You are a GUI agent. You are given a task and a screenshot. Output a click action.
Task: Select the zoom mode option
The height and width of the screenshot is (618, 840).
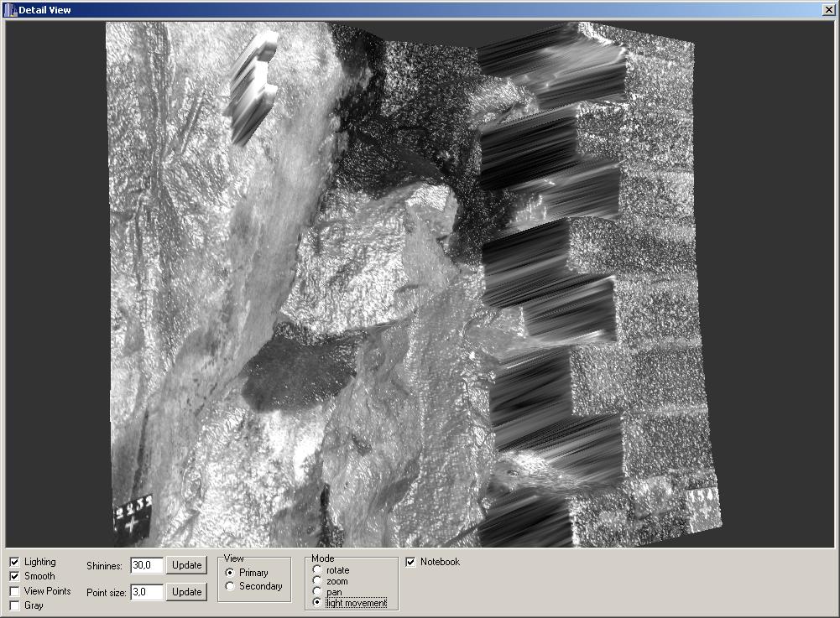[x=317, y=581]
